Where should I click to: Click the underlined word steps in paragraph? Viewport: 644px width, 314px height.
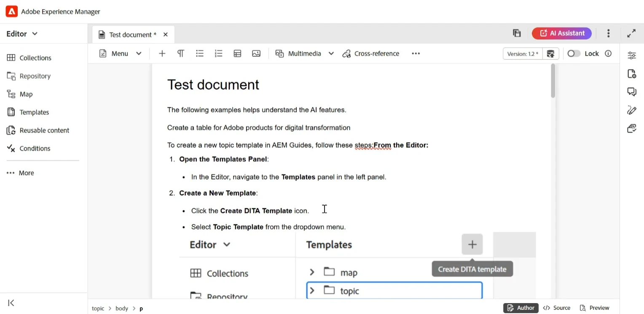(363, 145)
